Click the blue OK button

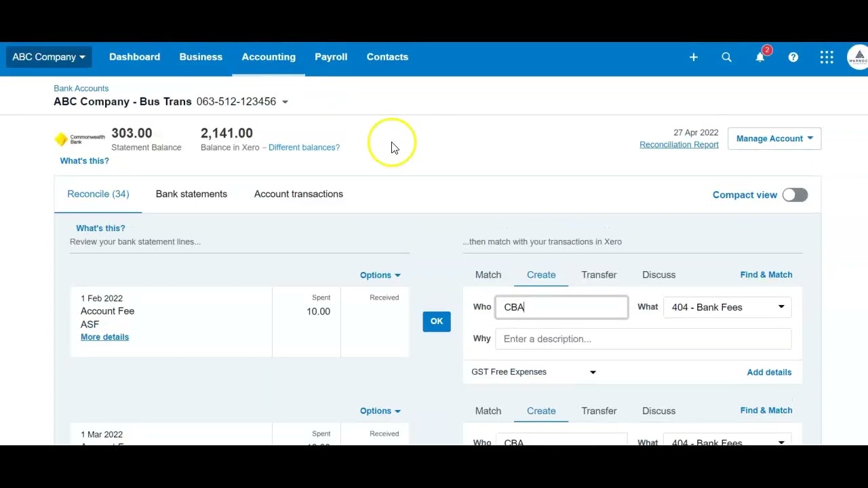[436, 321]
